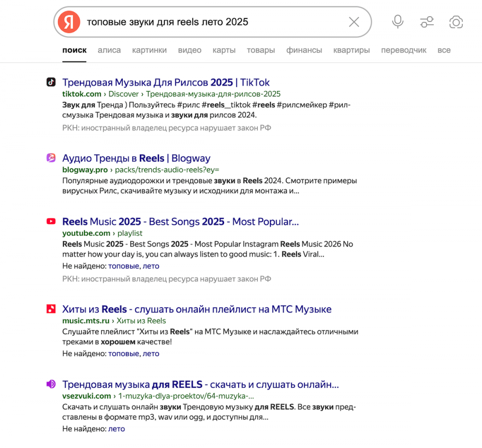This screenshot has width=482, height=448.
Task: Click лето under the MTS result's Не найдено
Action: pyautogui.click(x=151, y=353)
